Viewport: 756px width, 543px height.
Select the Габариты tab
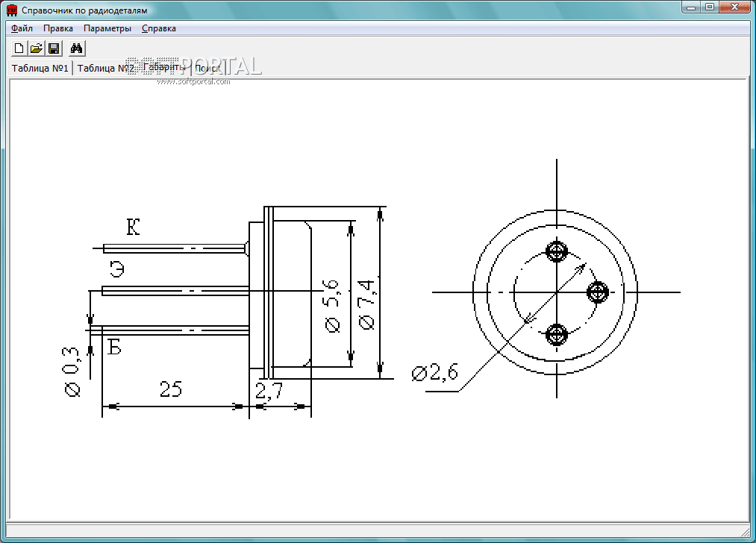[164, 67]
